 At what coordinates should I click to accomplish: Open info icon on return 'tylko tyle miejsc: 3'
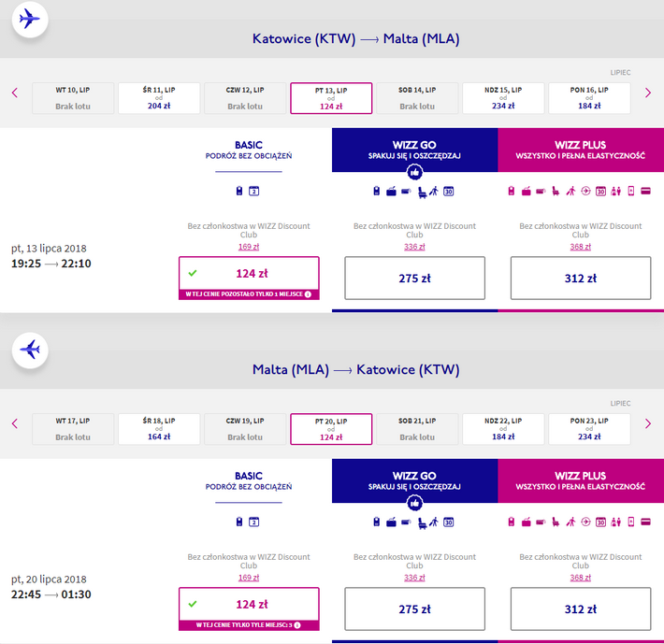coord(297,625)
